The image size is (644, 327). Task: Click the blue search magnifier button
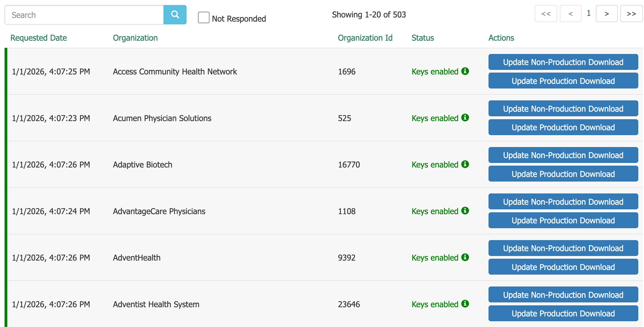175,15
